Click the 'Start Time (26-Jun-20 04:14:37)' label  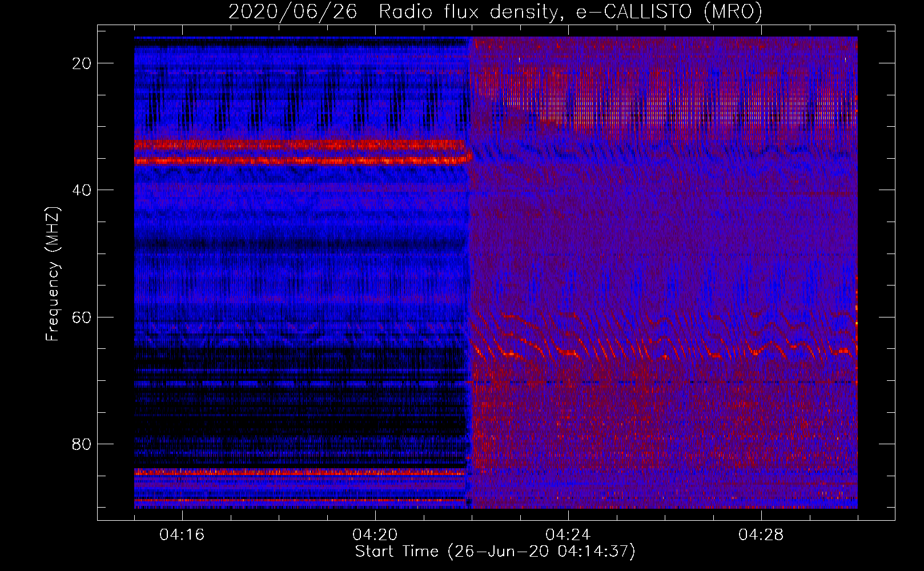495,552
